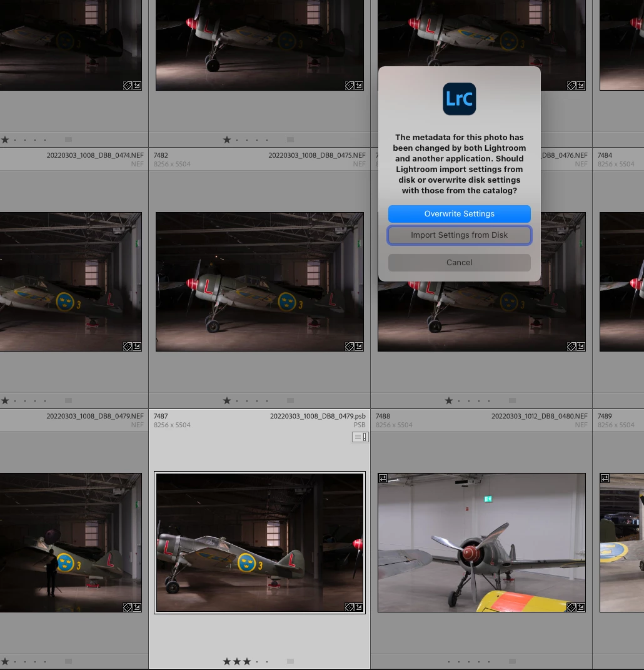Screen dimensions: 644x670
Task: Click develop adjustments badge on 0476.NEF thumbnail
Action: click(x=581, y=347)
